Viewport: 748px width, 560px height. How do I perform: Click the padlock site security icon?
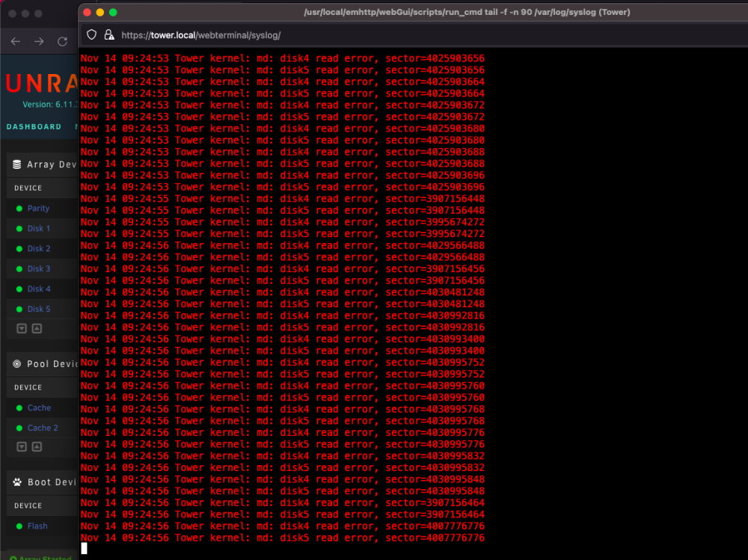[x=109, y=35]
